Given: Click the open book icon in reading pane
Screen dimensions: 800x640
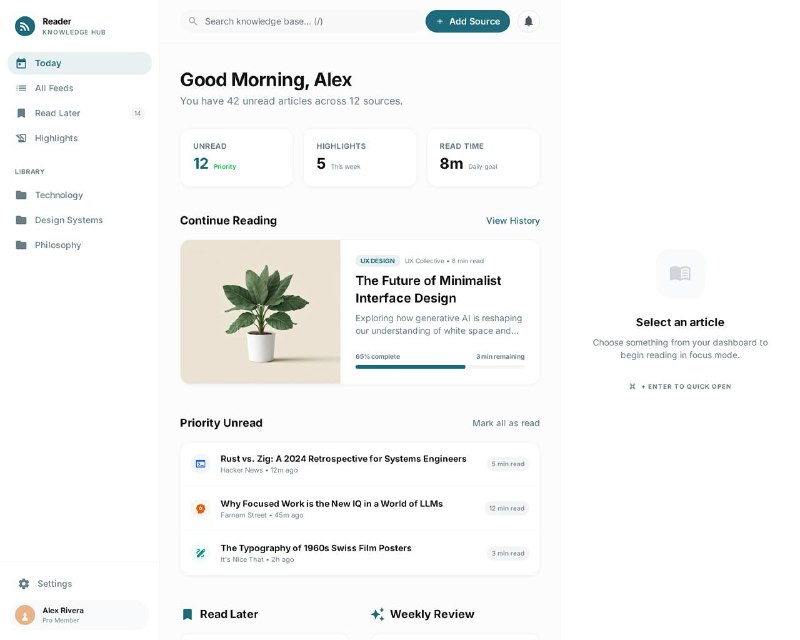Looking at the screenshot, I should pyautogui.click(x=680, y=274).
